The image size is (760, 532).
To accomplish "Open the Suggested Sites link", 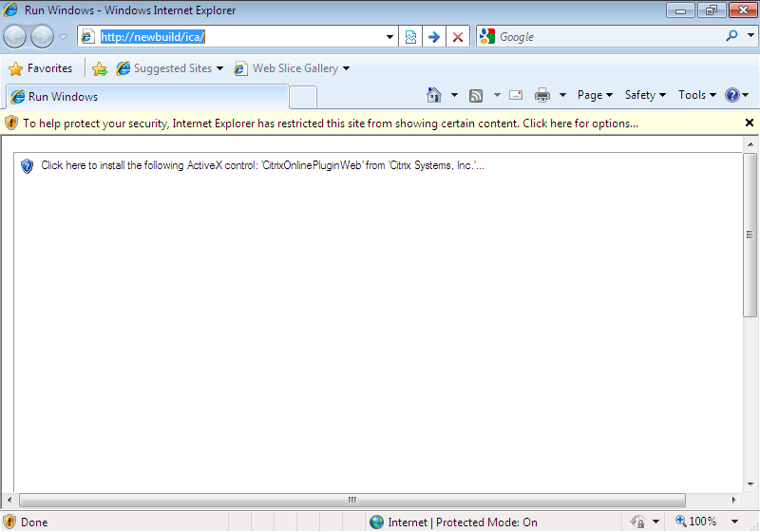I will coord(170,68).
